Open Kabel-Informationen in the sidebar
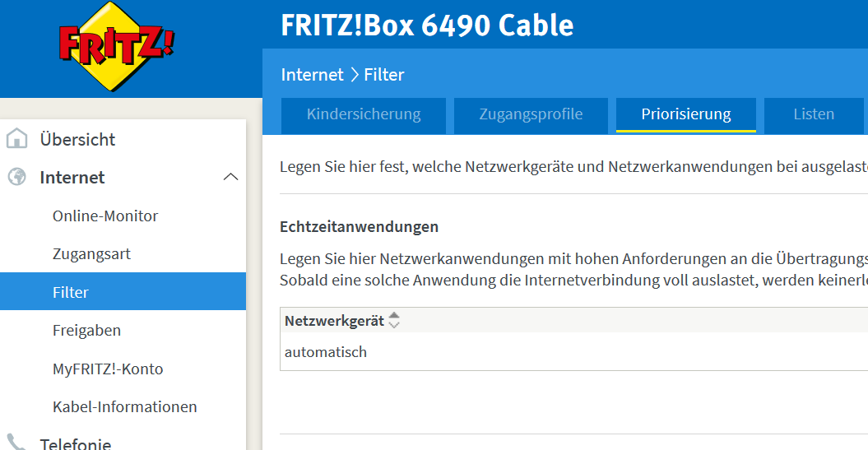 pos(125,407)
